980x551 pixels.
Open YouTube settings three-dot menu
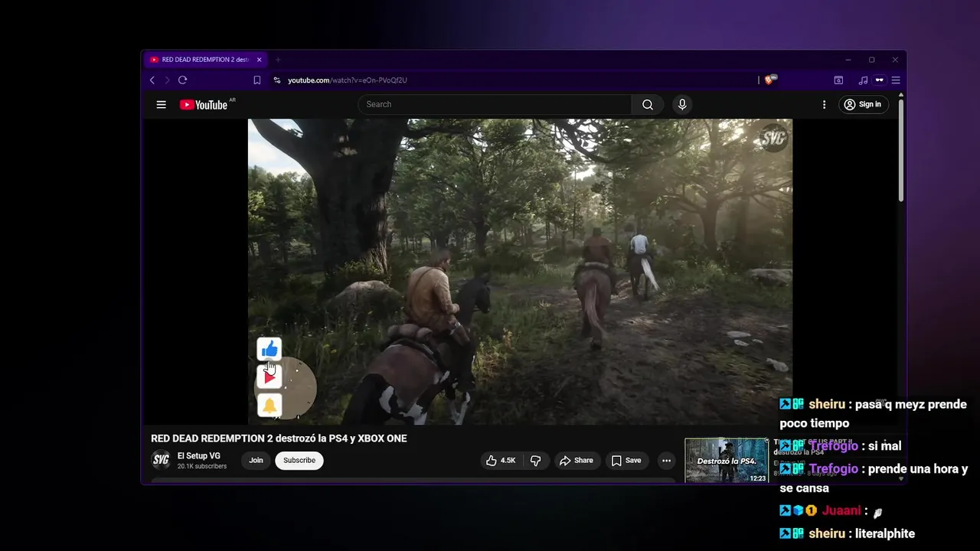[824, 105]
